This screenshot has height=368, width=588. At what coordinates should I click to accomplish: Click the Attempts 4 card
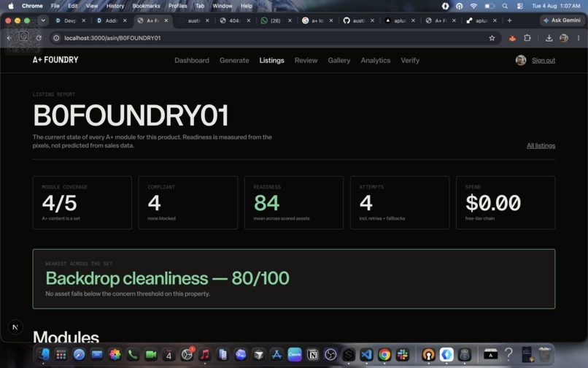pyautogui.click(x=399, y=203)
